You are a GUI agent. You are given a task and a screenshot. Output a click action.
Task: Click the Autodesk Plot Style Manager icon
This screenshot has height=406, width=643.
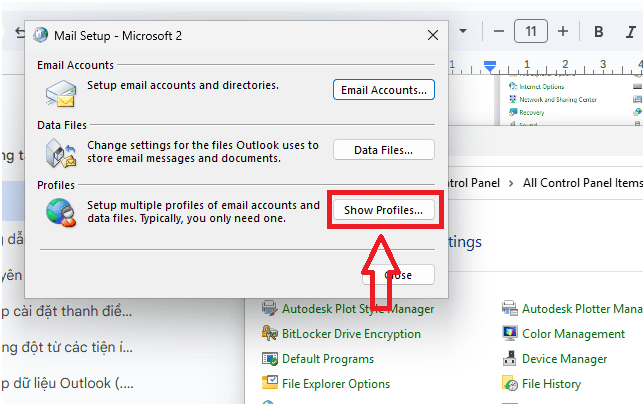tap(270, 308)
